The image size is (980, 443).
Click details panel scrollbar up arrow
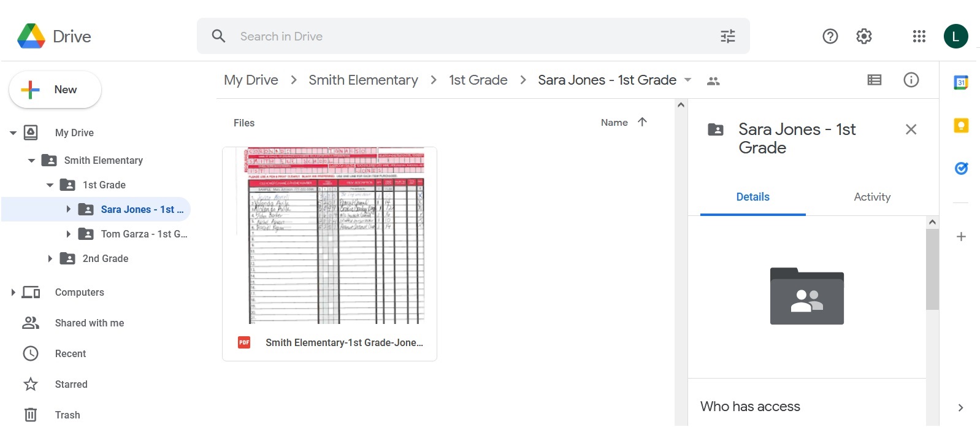[932, 222]
